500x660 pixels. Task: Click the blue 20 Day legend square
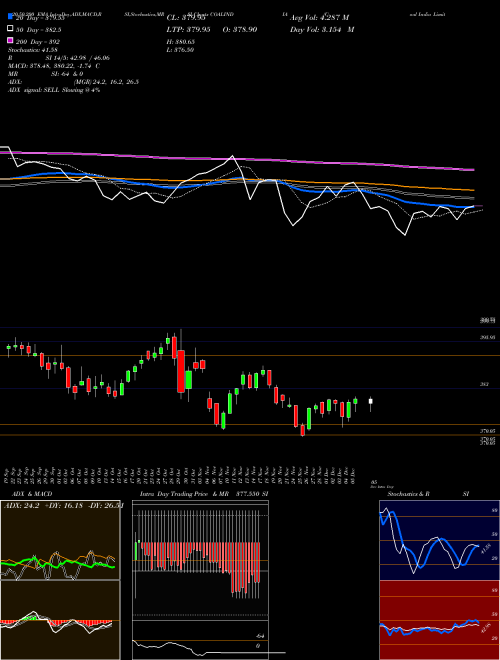coord(11,17)
